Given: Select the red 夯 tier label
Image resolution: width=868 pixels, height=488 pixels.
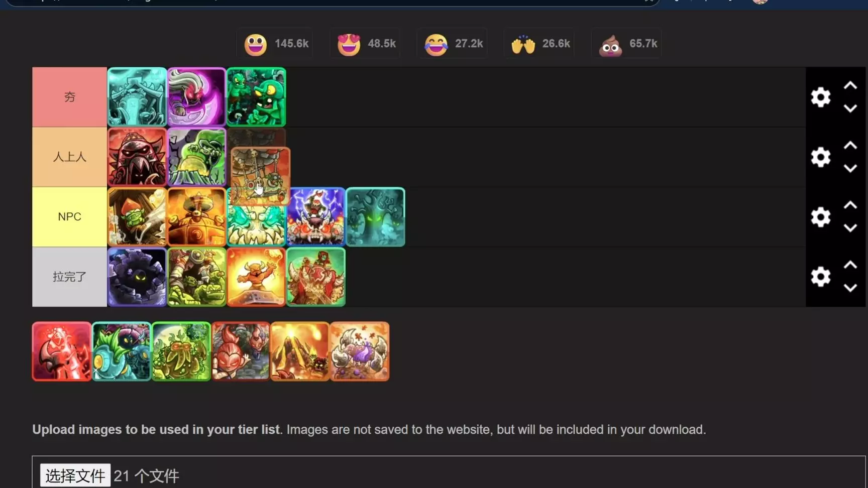Looking at the screenshot, I should click(69, 97).
